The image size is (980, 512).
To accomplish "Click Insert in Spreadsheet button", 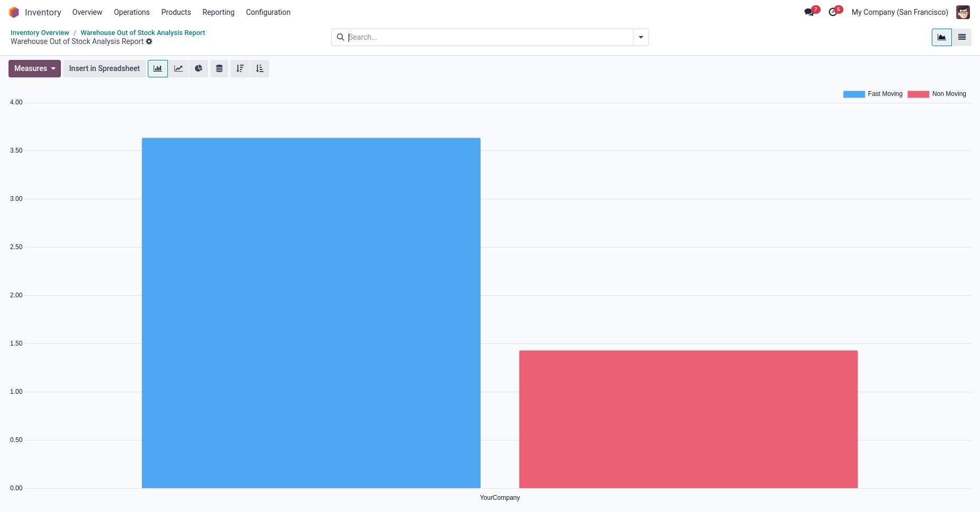I will pyautogui.click(x=104, y=68).
